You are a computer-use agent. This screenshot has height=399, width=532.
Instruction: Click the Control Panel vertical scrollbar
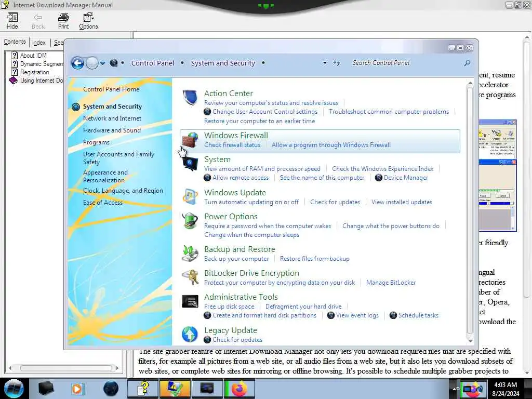tap(470, 212)
